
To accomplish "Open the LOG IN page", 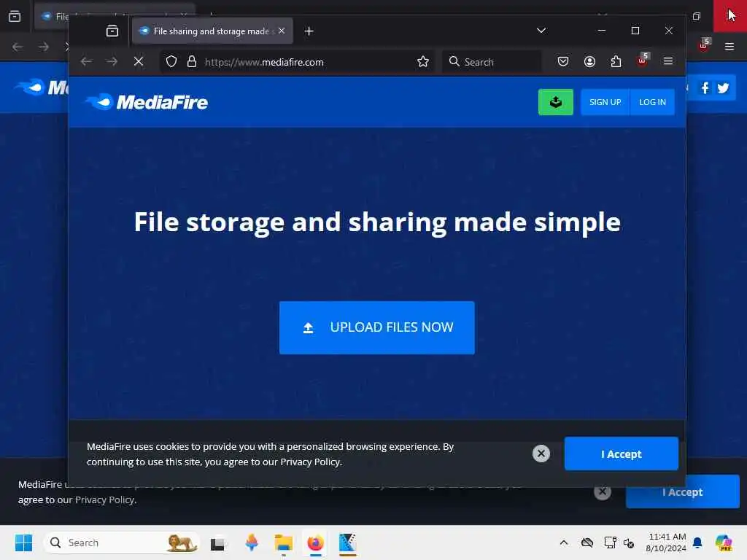I will pos(652,102).
